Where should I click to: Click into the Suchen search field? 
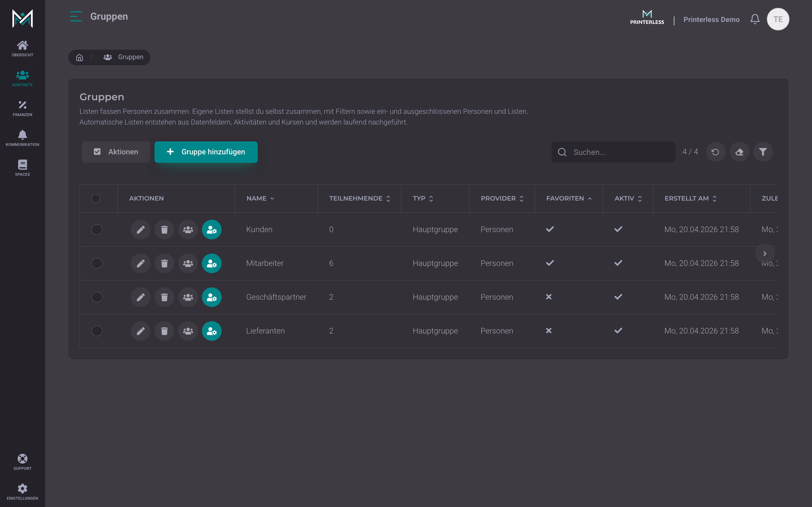pyautogui.click(x=613, y=152)
